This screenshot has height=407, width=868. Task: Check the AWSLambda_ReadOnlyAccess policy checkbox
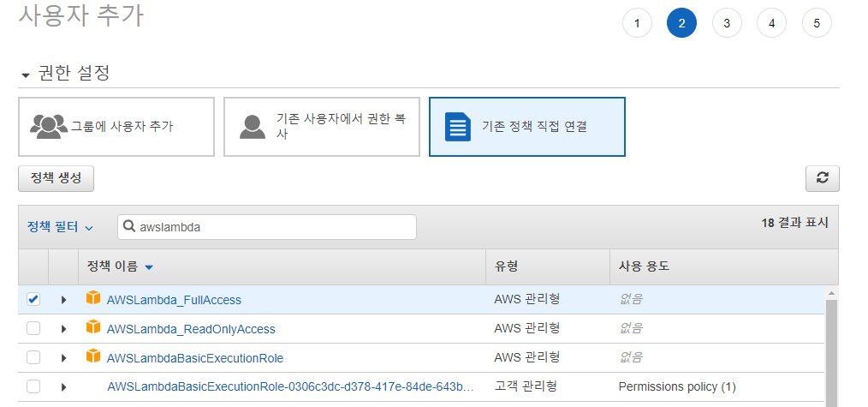(33, 329)
